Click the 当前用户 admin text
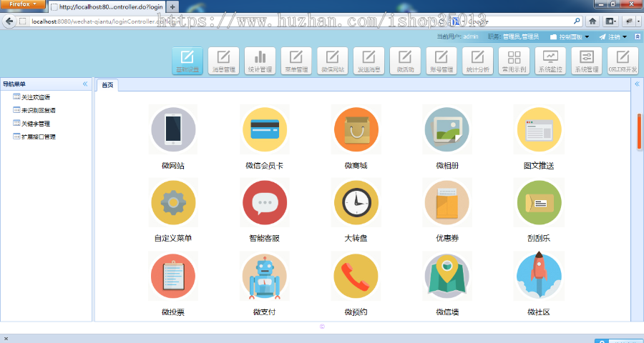Screen dimensions: 644x343 pos(457,36)
